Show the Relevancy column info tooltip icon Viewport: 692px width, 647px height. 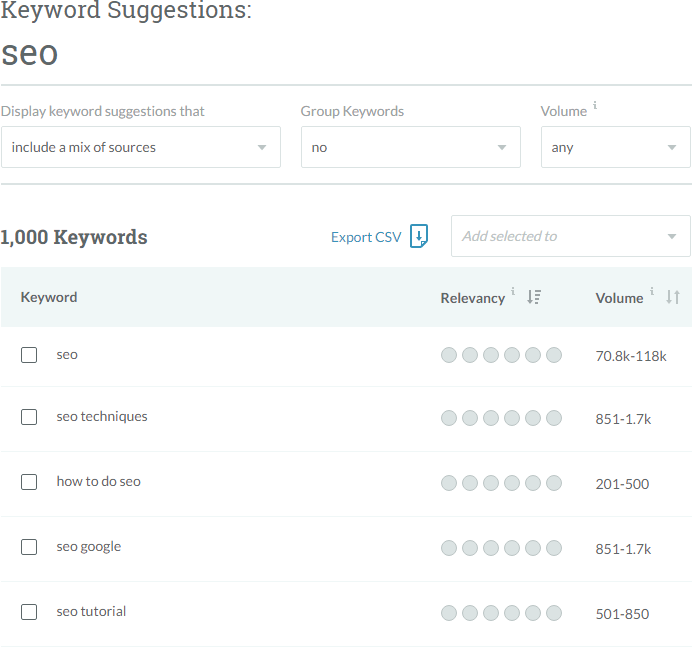point(514,292)
